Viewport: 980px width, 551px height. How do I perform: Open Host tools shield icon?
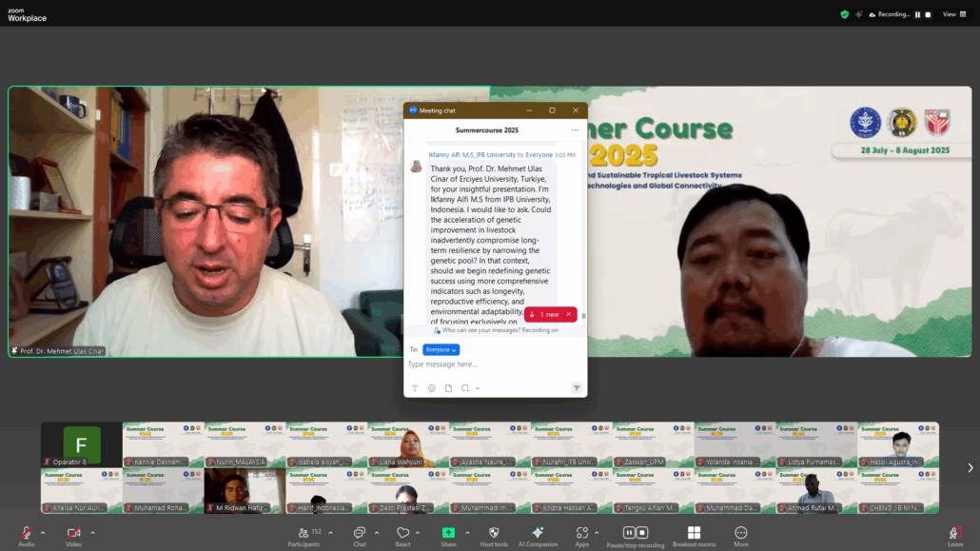(x=493, y=533)
